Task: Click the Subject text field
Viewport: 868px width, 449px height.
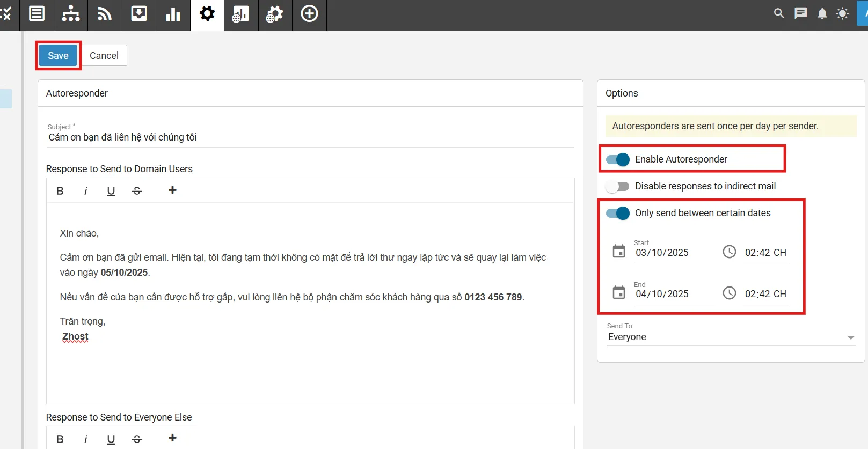Action: [310, 137]
